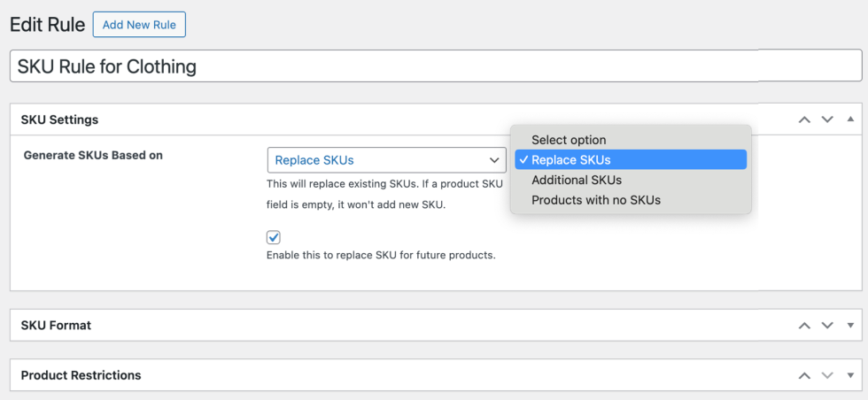The height and width of the screenshot is (400, 868).
Task: Click the SKU Settings section header
Action: (59, 119)
